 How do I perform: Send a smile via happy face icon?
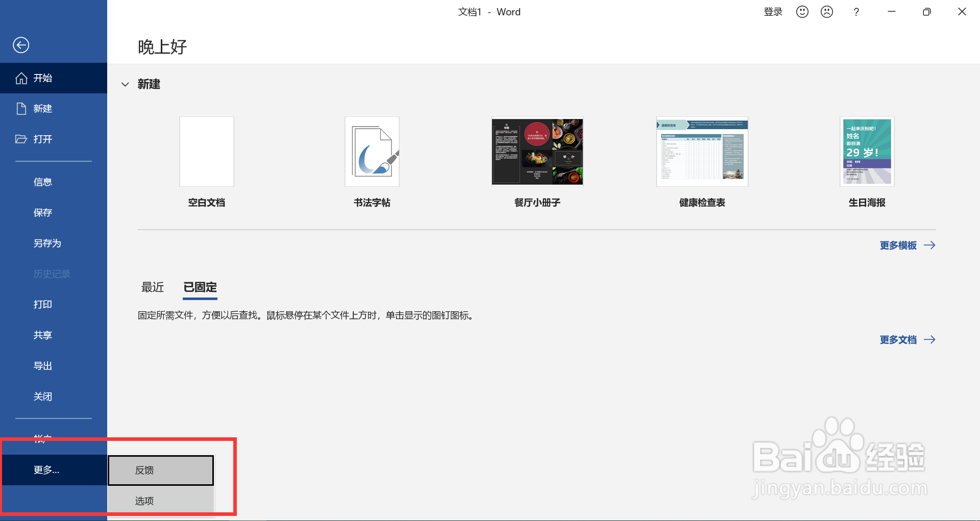(802, 12)
